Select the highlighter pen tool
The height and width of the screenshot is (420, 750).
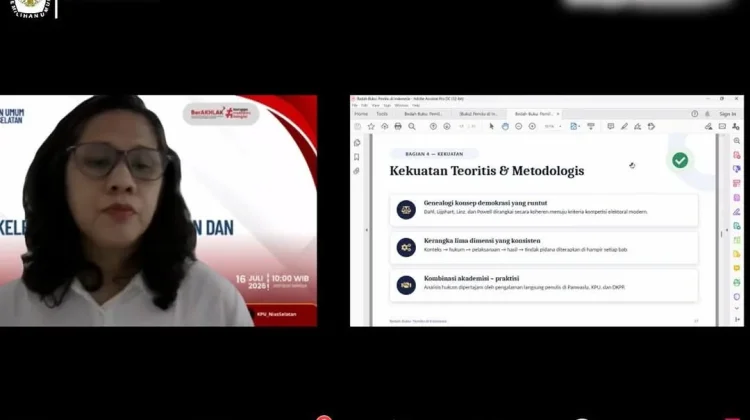[x=624, y=126]
